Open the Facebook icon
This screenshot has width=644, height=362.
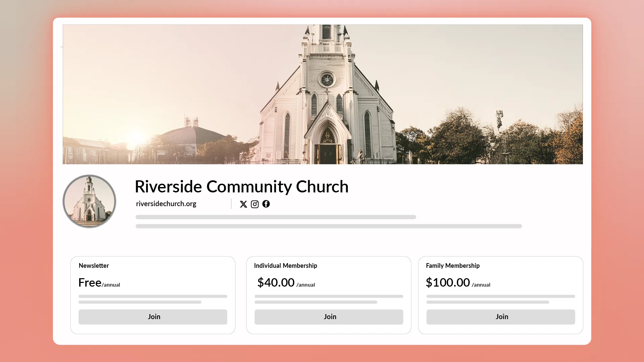coord(266,204)
